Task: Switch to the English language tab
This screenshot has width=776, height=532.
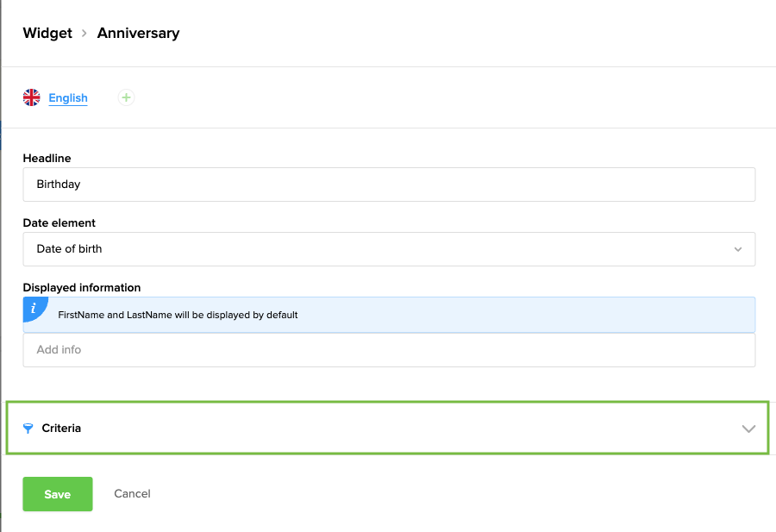Action: 68,98
